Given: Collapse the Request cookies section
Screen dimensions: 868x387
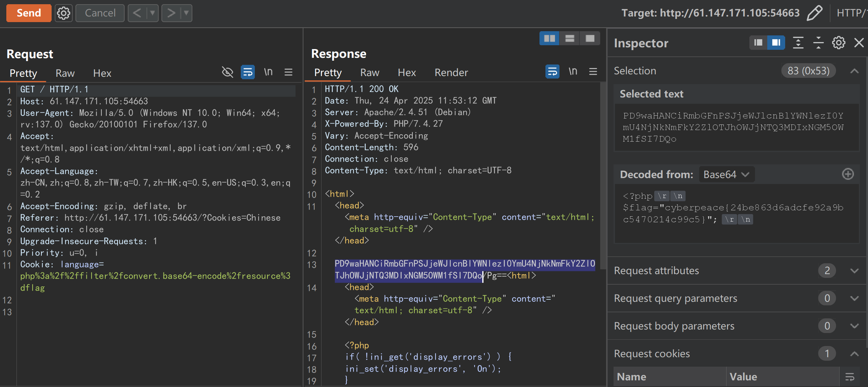Looking at the screenshot, I should (x=854, y=354).
